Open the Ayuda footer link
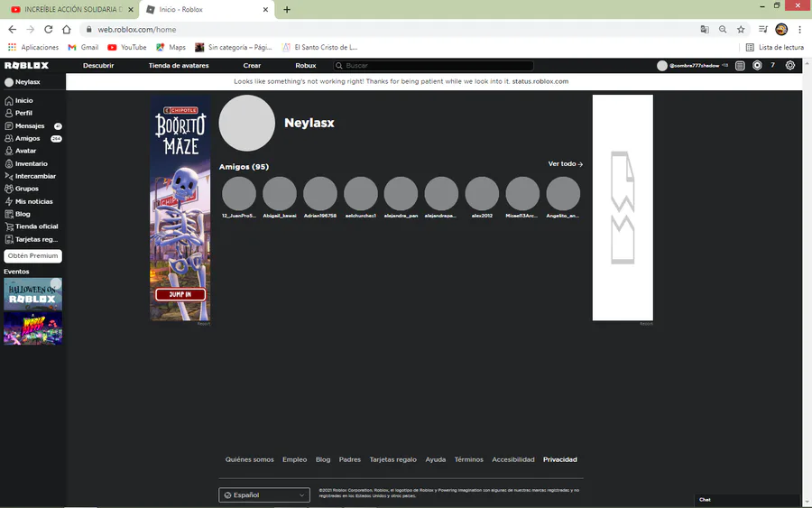Viewport: 812px width, 508px height. (436, 459)
